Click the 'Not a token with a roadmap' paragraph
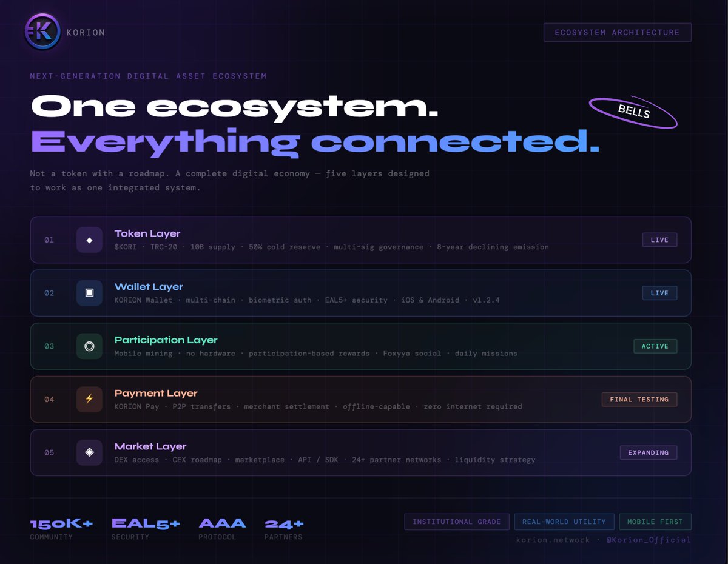Screen dimensions: 728x564 tap(229, 181)
